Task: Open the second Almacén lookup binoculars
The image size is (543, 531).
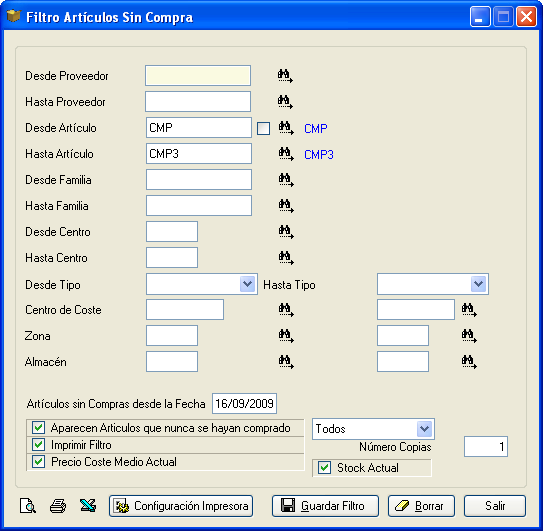Action: coord(469,362)
